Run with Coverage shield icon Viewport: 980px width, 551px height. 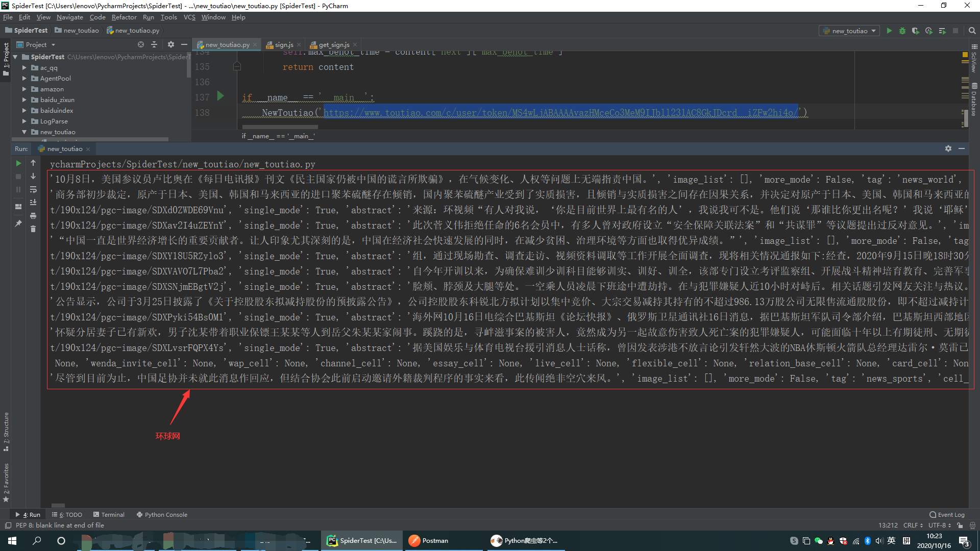pyautogui.click(x=916, y=31)
